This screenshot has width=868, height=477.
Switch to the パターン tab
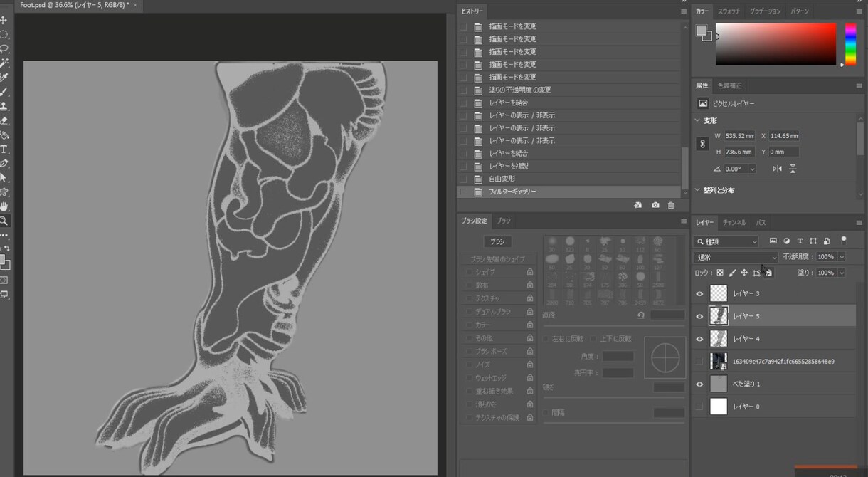800,11
